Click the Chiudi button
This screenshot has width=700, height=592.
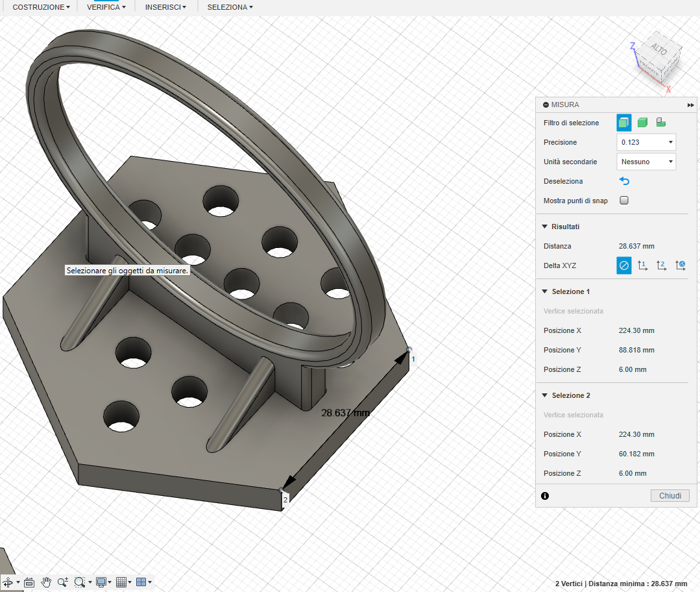click(670, 495)
